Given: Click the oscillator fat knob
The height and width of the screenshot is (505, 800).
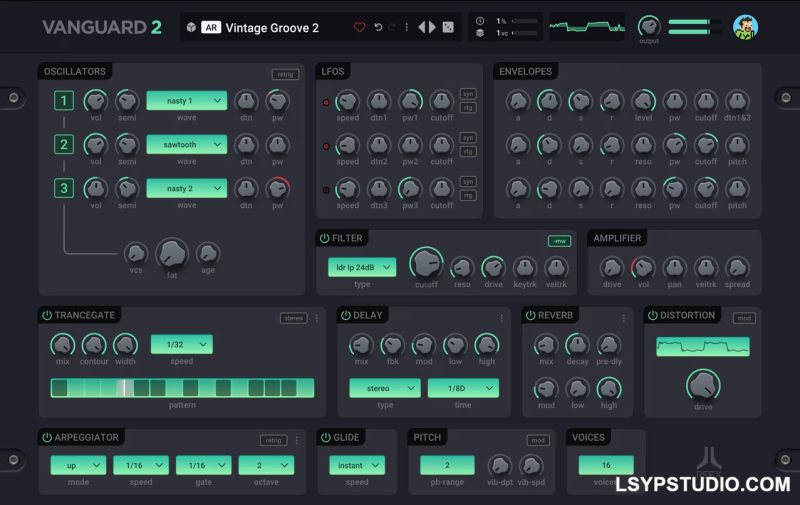Looking at the screenshot, I should pos(172,254).
